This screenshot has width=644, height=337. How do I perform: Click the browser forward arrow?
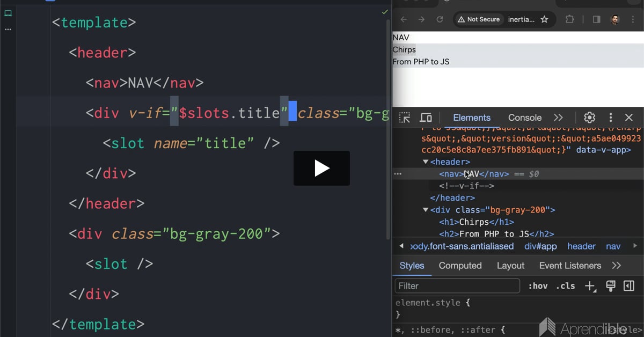[422, 19]
